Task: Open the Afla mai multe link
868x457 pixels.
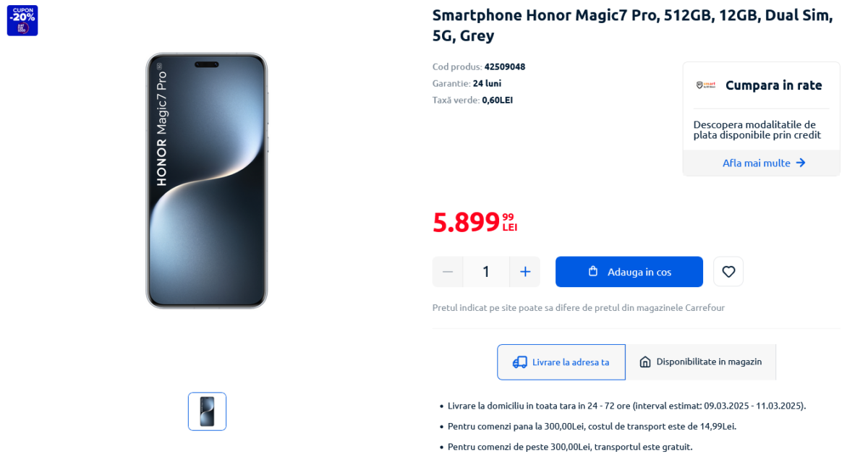Action: (x=757, y=163)
